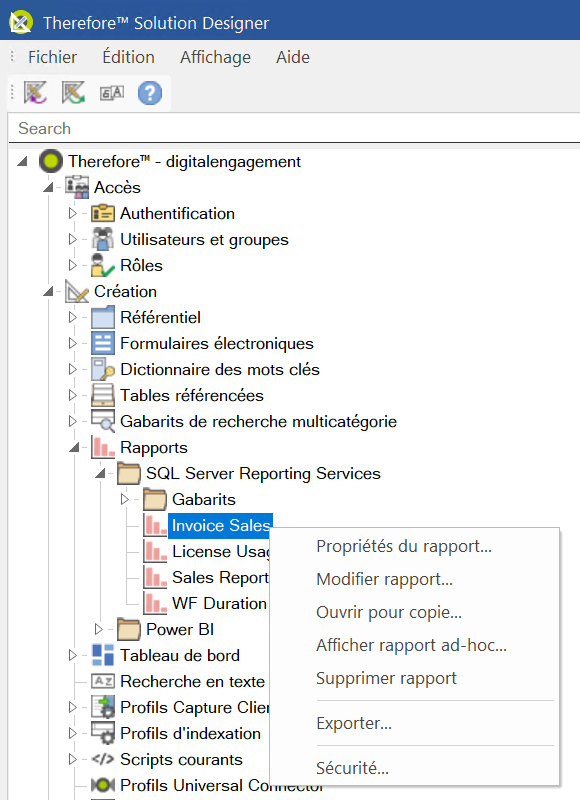Screen dimensions: 580x800
Task: Click the Profils d'indexation gear icon
Action: pyautogui.click(x=103, y=733)
